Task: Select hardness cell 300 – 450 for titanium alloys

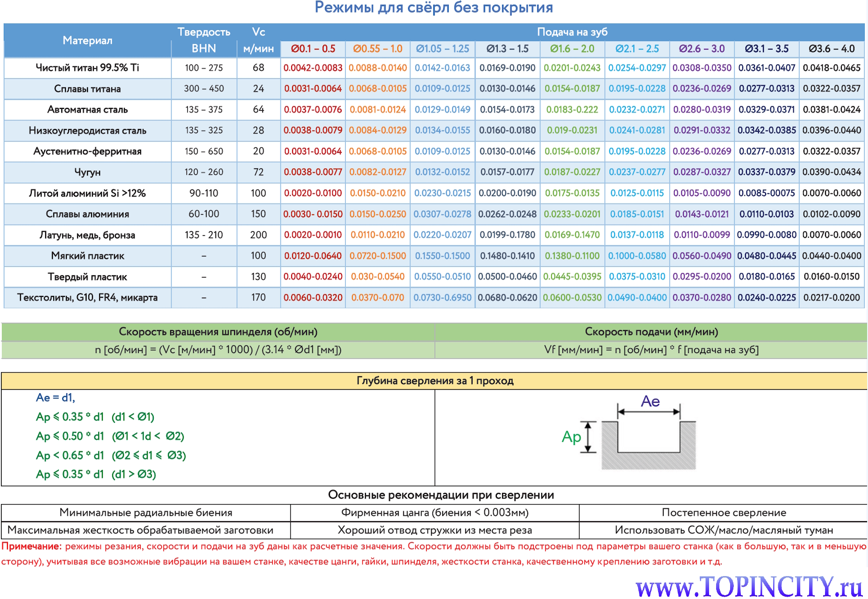Action: click(204, 88)
